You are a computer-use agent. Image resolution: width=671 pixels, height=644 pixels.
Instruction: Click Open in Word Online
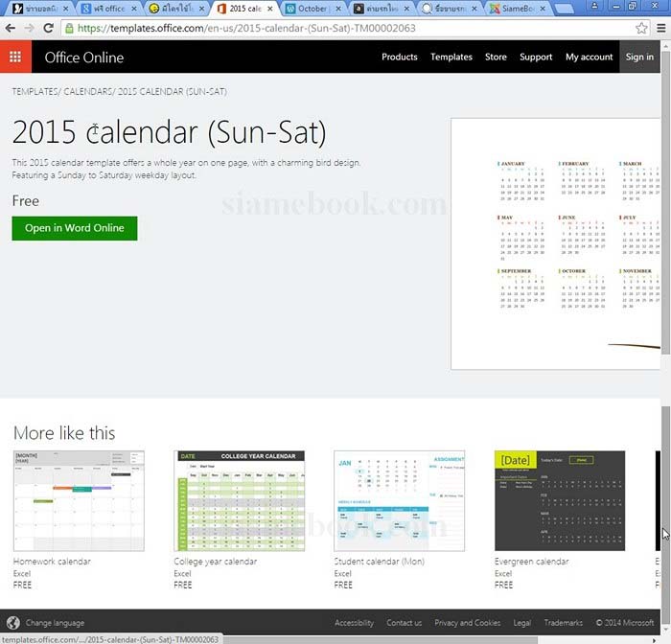[75, 228]
